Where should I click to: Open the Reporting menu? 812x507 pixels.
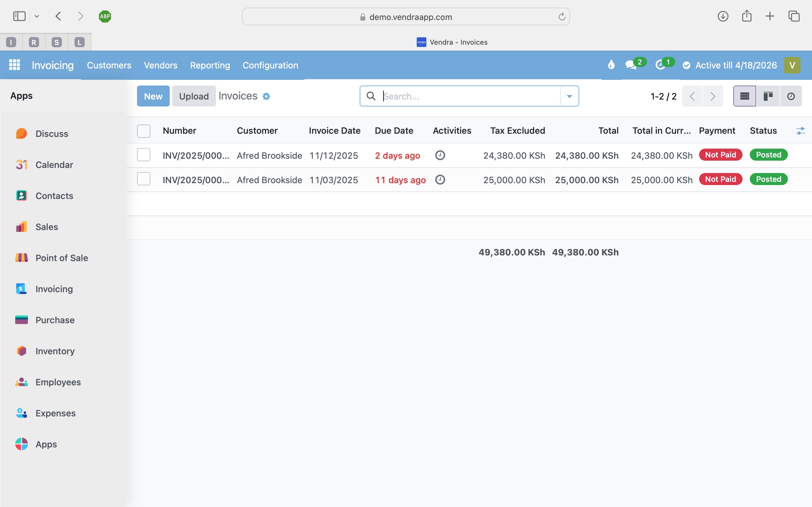coord(210,65)
